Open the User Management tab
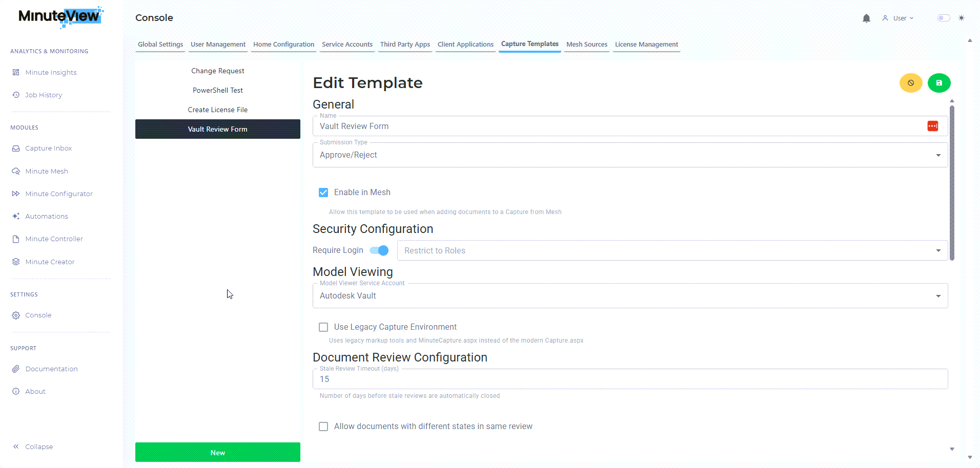The width and height of the screenshot is (980, 468). click(x=218, y=44)
